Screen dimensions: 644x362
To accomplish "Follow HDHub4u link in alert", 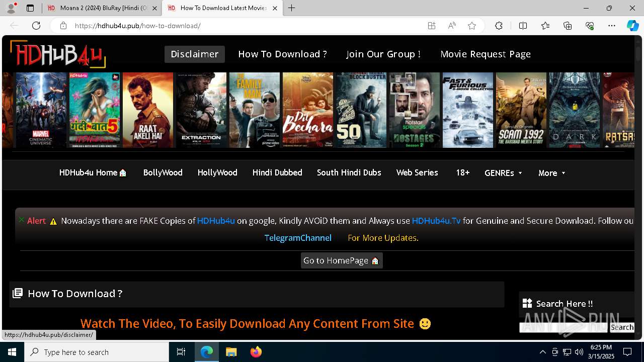I will (x=216, y=221).
